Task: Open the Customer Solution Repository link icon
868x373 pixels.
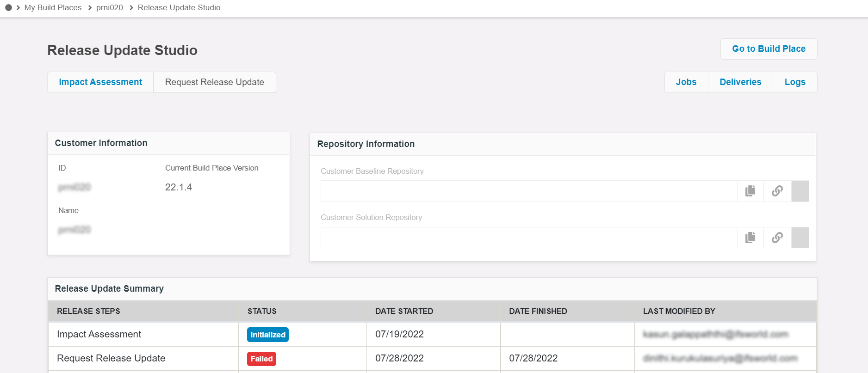Action: coord(777,238)
